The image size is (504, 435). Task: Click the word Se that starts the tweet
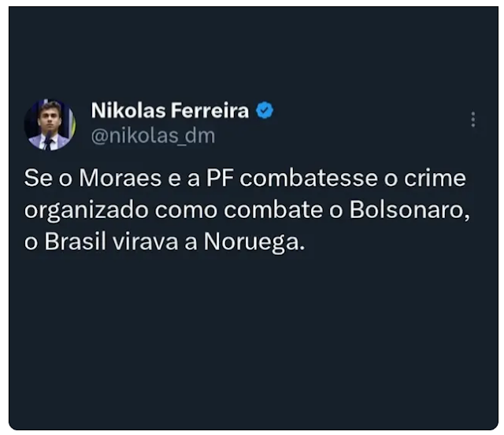click(39, 178)
